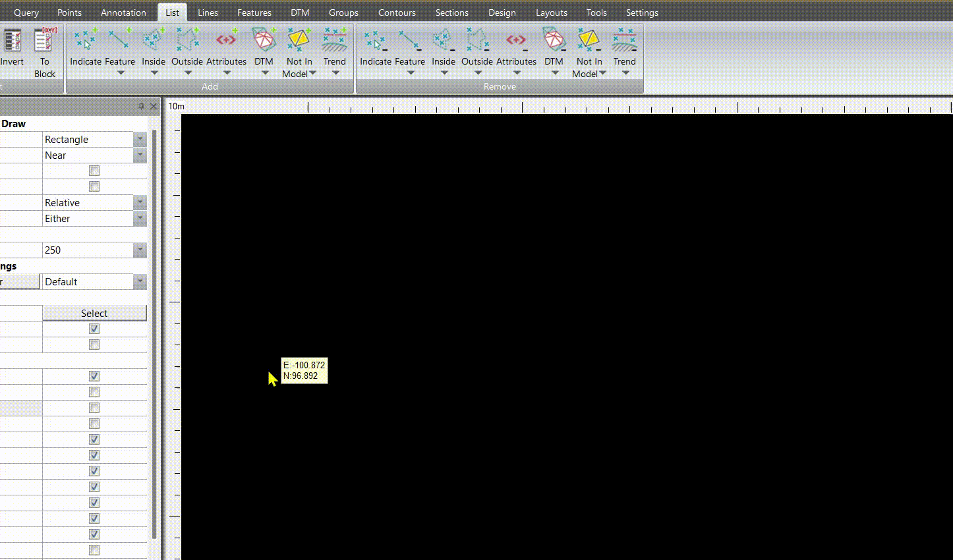Enable the first checkbox below the Select button
This screenshot has width=953, height=560.
(94, 328)
